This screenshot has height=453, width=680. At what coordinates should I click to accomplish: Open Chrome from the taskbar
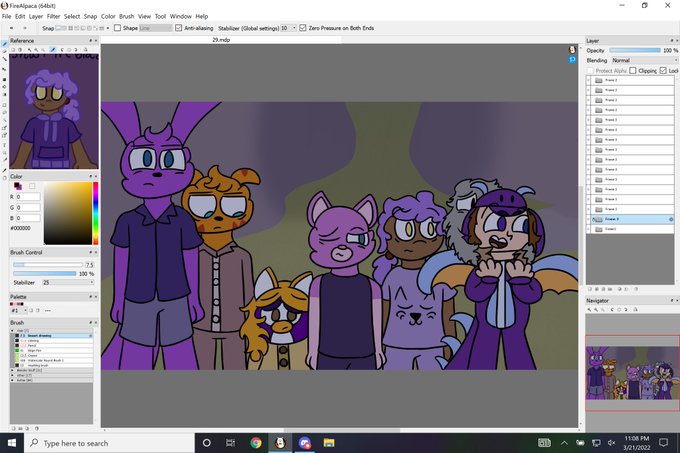click(x=256, y=443)
